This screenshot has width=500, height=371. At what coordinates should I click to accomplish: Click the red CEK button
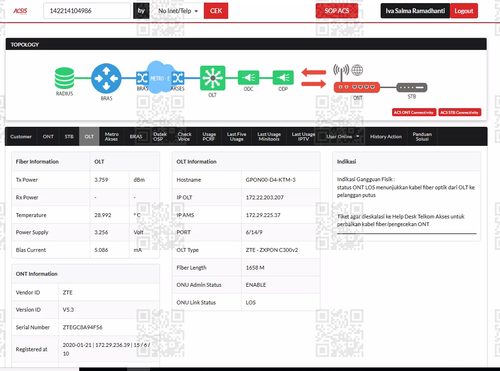click(216, 11)
